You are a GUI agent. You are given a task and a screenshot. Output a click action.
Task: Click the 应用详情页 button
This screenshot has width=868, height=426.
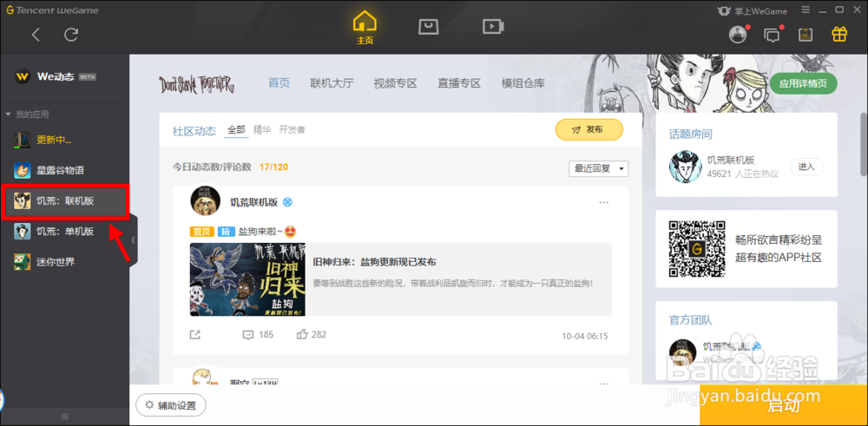click(x=803, y=83)
